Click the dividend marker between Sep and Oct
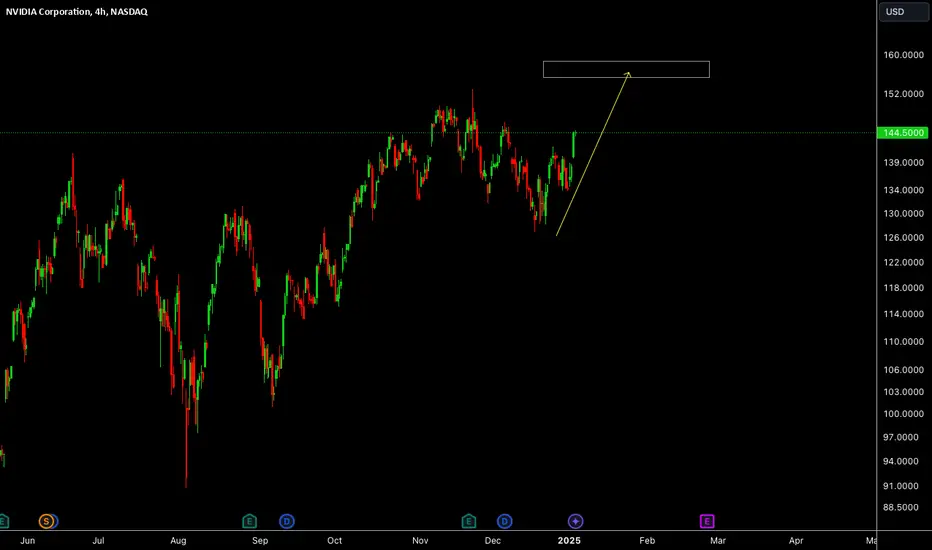 coord(287,521)
